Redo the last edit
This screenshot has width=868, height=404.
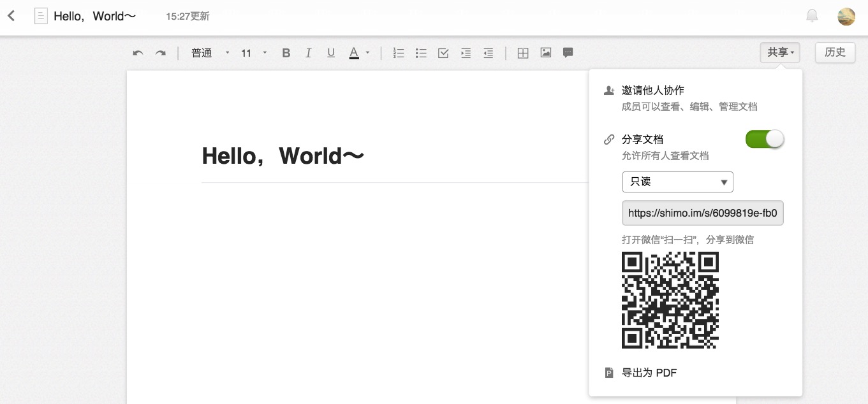161,54
